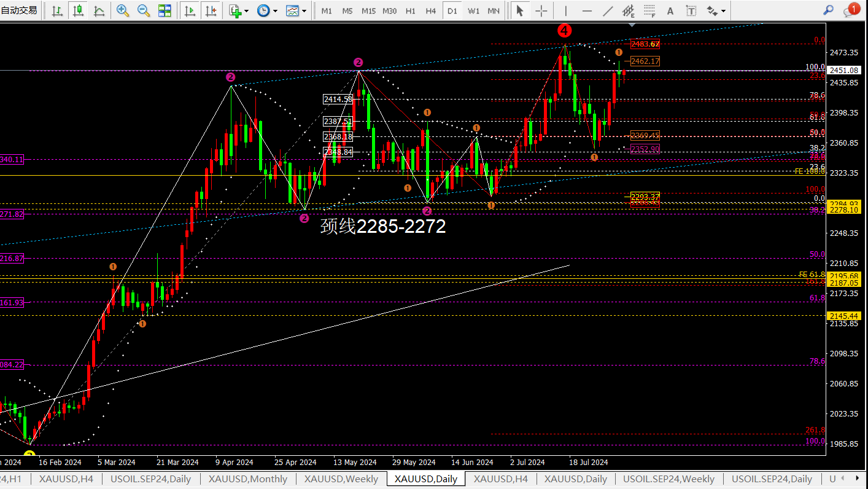Click the 2387.51 level label
This screenshot has width=868, height=489.
point(338,122)
